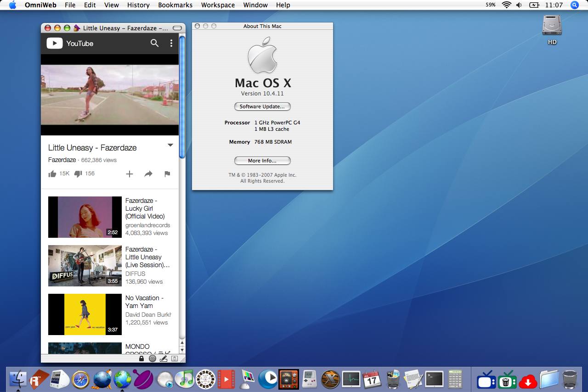Click the plus add-to-playlist icon
The height and width of the screenshot is (392, 588).
click(130, 174)
